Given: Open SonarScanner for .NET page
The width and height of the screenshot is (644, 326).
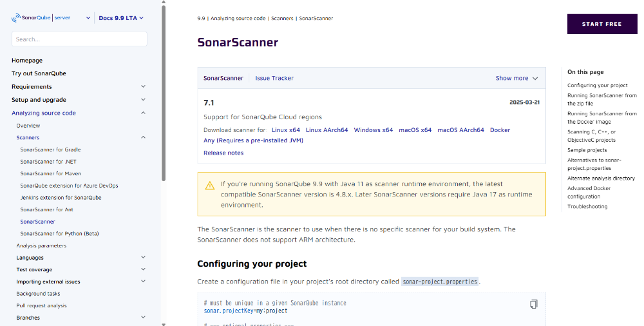Looking at the screenshot, I should pyautogui.click(x=48, y=162).
